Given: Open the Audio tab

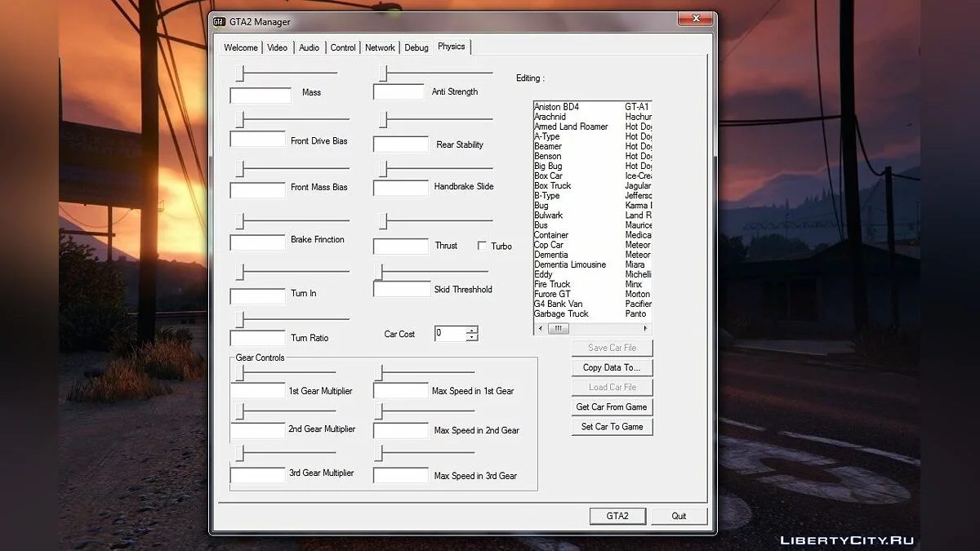Looking at the screenshot, I should pyautogui.click(x=309, y=47).
